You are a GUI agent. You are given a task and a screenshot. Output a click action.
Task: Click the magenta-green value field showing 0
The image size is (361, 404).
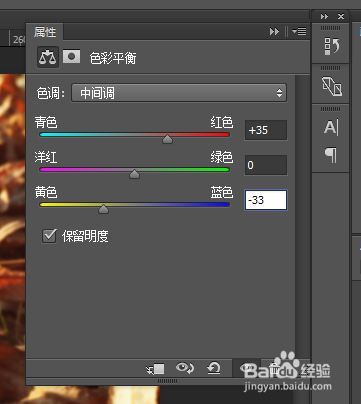(266, 165)
